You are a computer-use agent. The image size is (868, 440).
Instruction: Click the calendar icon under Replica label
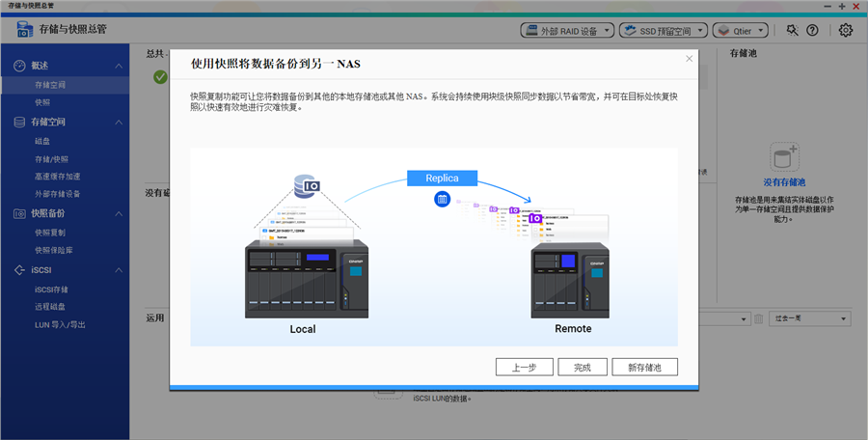point(442,199)
